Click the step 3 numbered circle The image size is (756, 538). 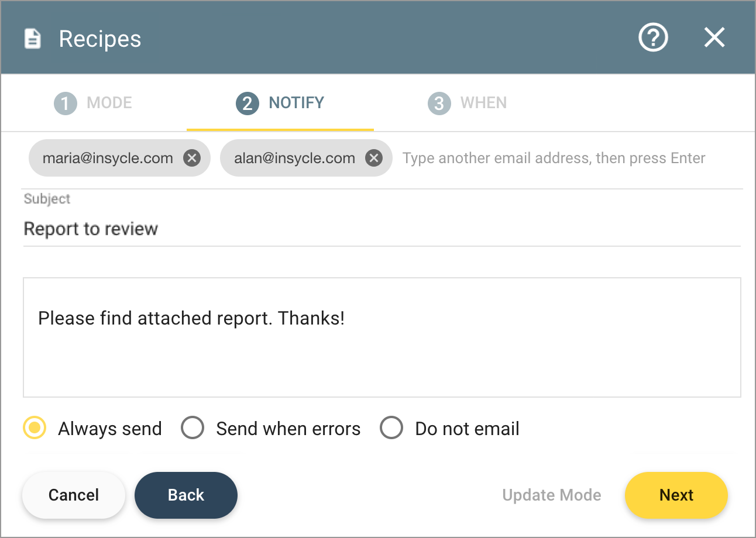click(439, 103)
